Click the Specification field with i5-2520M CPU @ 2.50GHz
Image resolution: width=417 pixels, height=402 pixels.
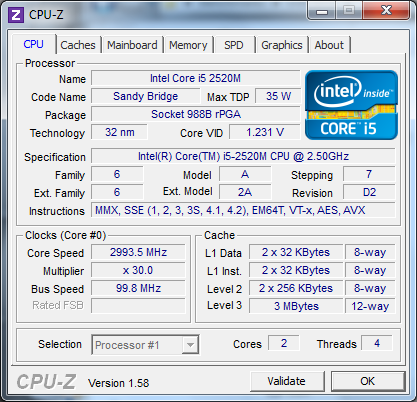point(243,156)
